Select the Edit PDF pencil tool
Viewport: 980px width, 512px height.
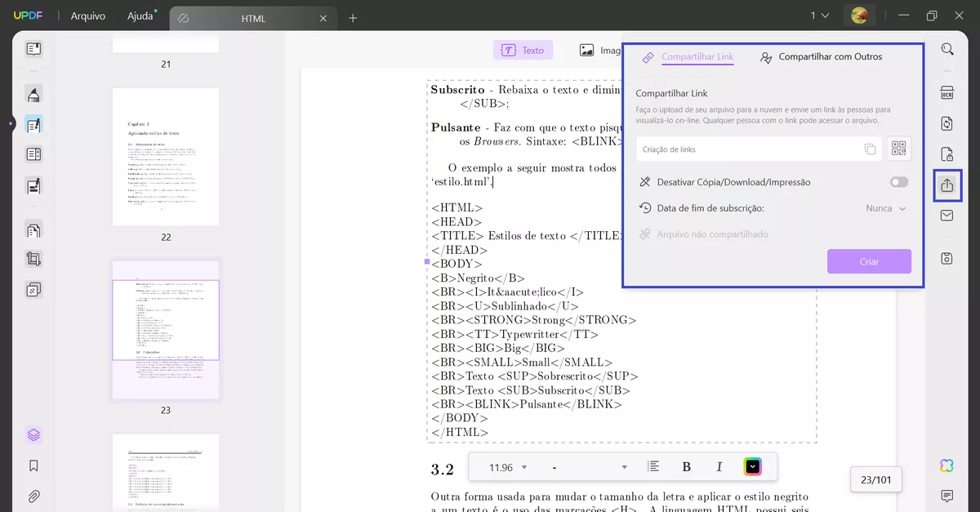tap(33, 124)
